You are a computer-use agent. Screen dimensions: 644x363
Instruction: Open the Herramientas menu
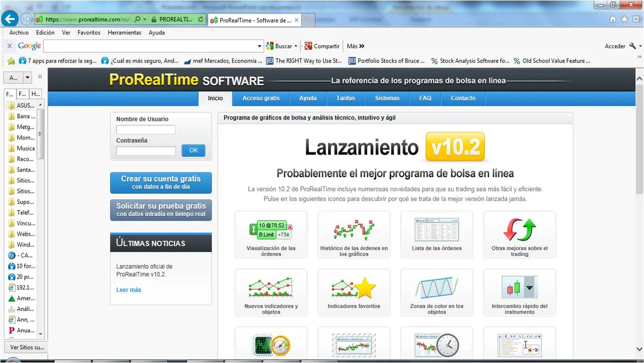(x=124, y=33)
